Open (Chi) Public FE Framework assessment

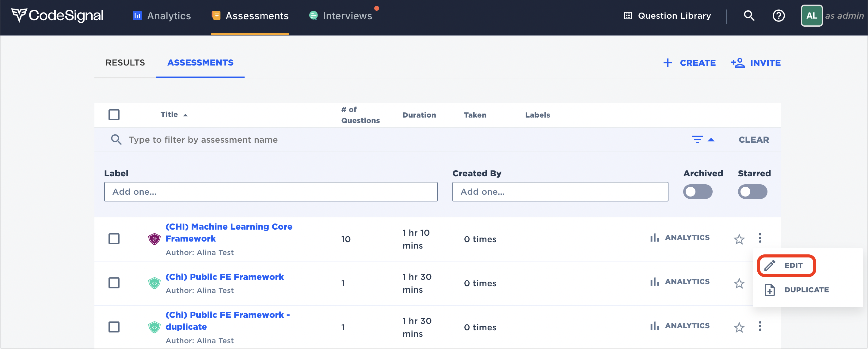[x=224, y=277]
